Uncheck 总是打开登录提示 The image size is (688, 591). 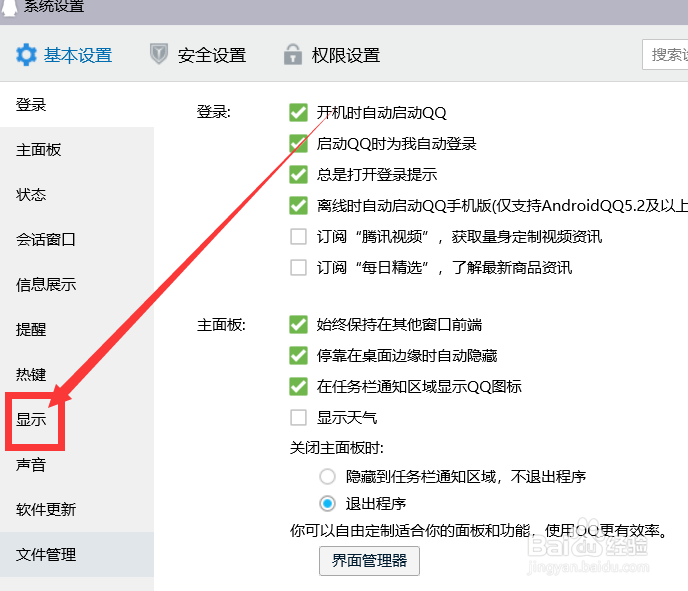click(x=298, y=174)
